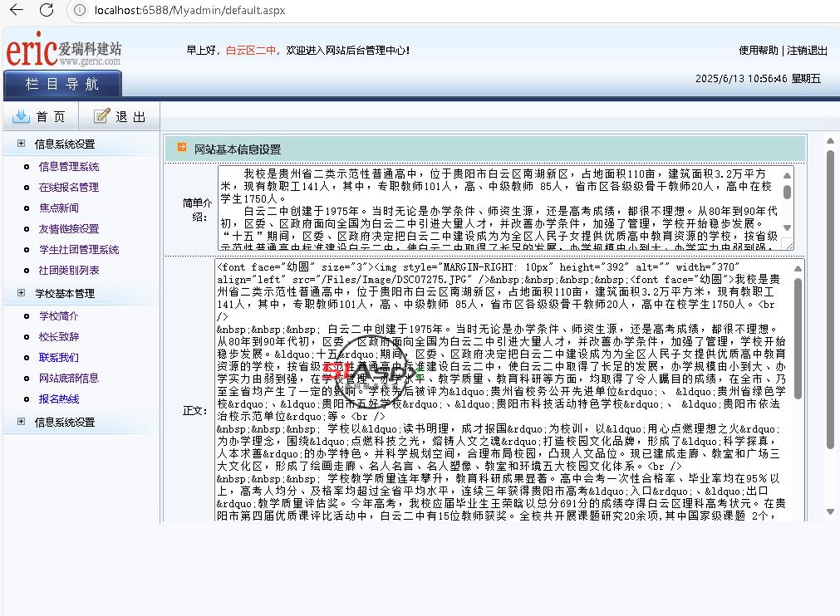
Task: Click the 首页 download-arrow icon
Action: pyautogui.click(x=22, y=116)
